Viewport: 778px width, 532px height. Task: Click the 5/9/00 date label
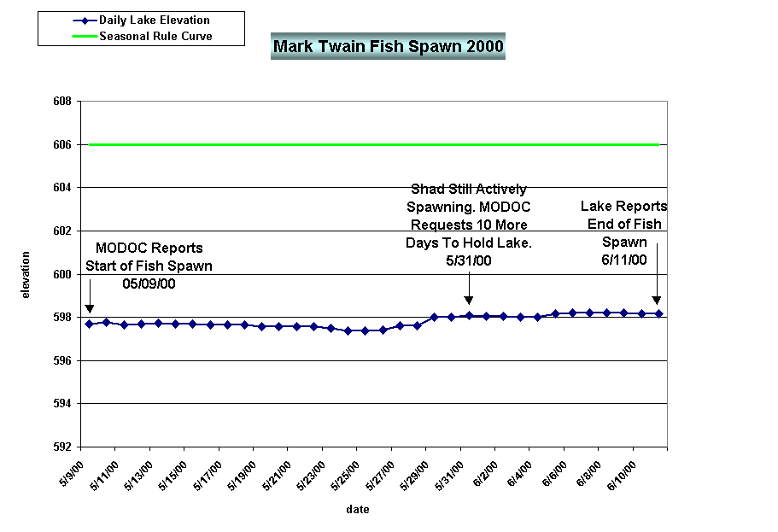point(72,474)
